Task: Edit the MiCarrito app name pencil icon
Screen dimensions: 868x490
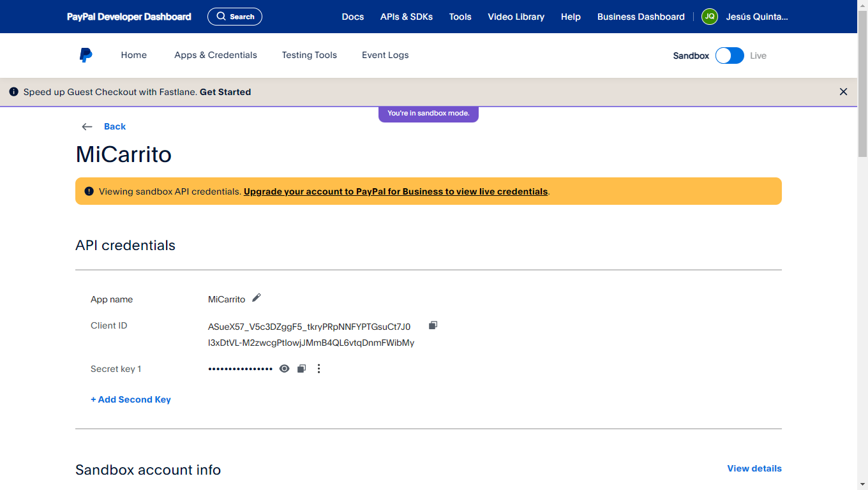Action: point(257,298)
